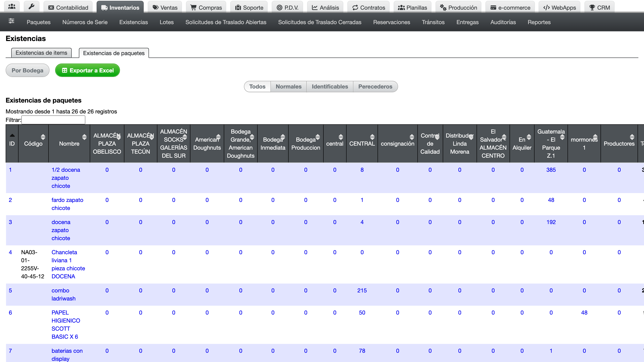This screenshot has height=362, width=644.
Task: Sort by ALMACÉN PLAZA TECÚN arrows
Action: (x=152, y=137)
